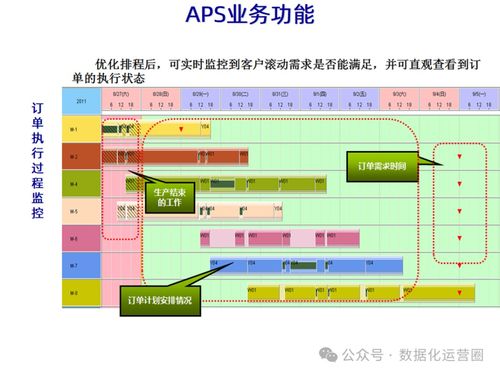The width and height of the screenshot is (500, 375).
Task: Select the W-1 yellow resource row header
Action: [81, 129]
